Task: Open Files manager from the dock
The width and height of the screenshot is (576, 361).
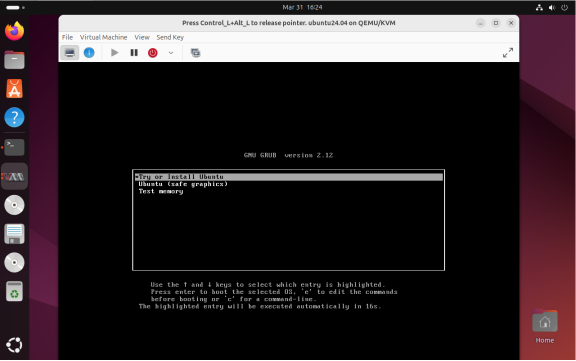Action: click(14, 60)
